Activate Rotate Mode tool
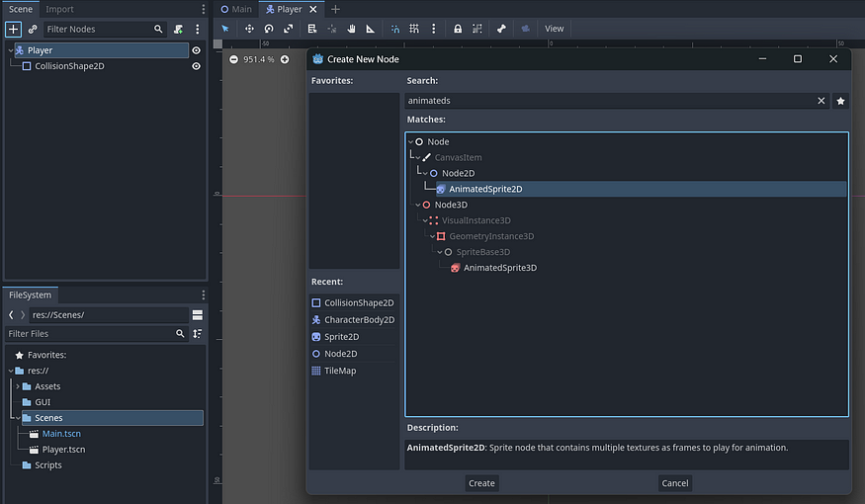 point(269,29)
